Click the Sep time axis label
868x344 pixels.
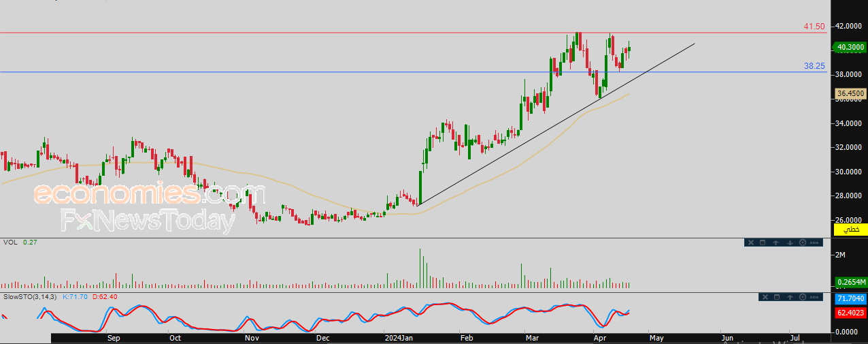[x=114, y=338]
